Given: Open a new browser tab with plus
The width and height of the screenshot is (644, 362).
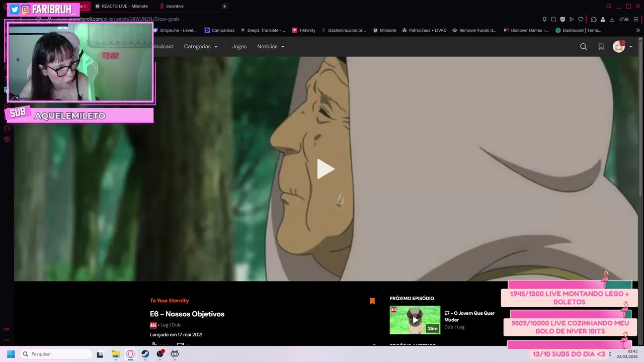Looking at the screenshot, I should pos(224,6).
